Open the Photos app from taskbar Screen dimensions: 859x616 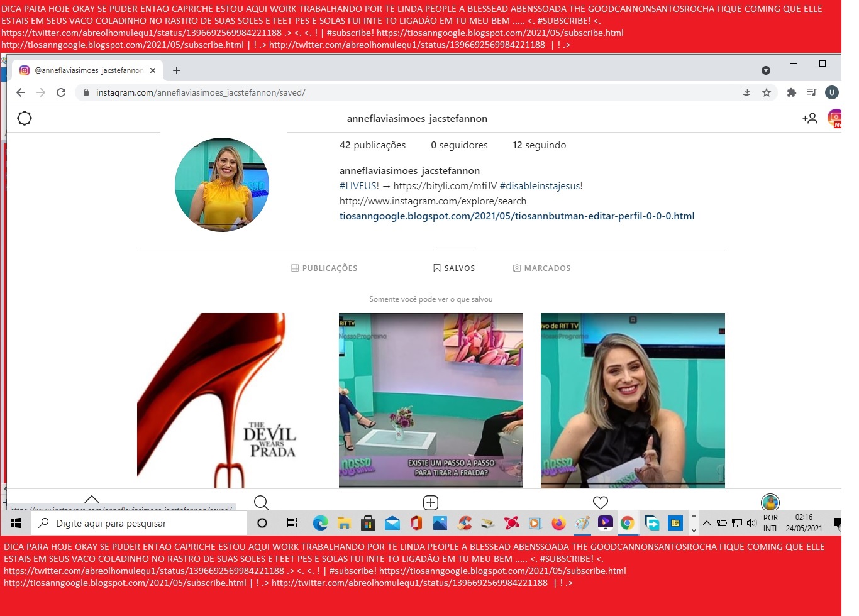440,523
